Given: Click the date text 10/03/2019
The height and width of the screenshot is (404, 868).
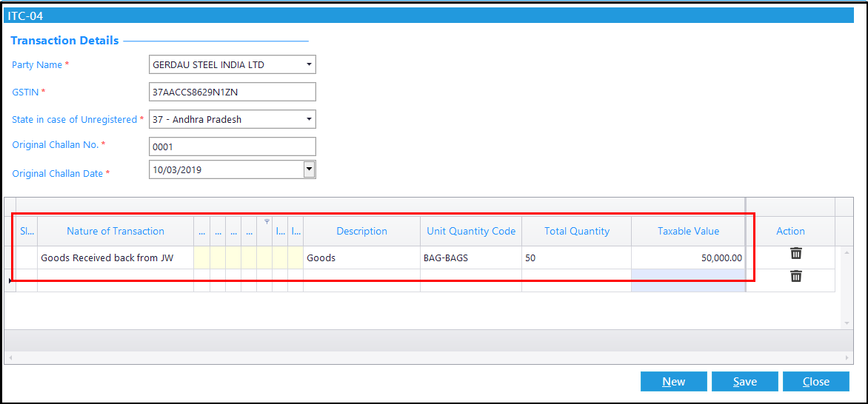Looking at the screenshot, I should click(177, 170).
